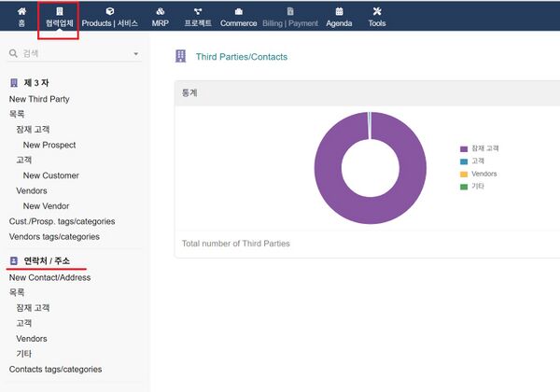The image size is (560, 392).
Task: Open the Products | 서비스 cube icon
Action: (x=109, y=11)
